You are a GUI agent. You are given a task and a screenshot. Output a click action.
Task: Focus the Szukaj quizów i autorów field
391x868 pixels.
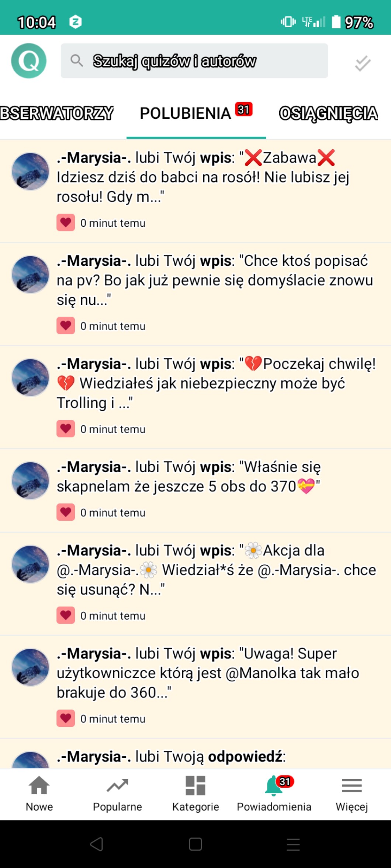pos(194,61)
